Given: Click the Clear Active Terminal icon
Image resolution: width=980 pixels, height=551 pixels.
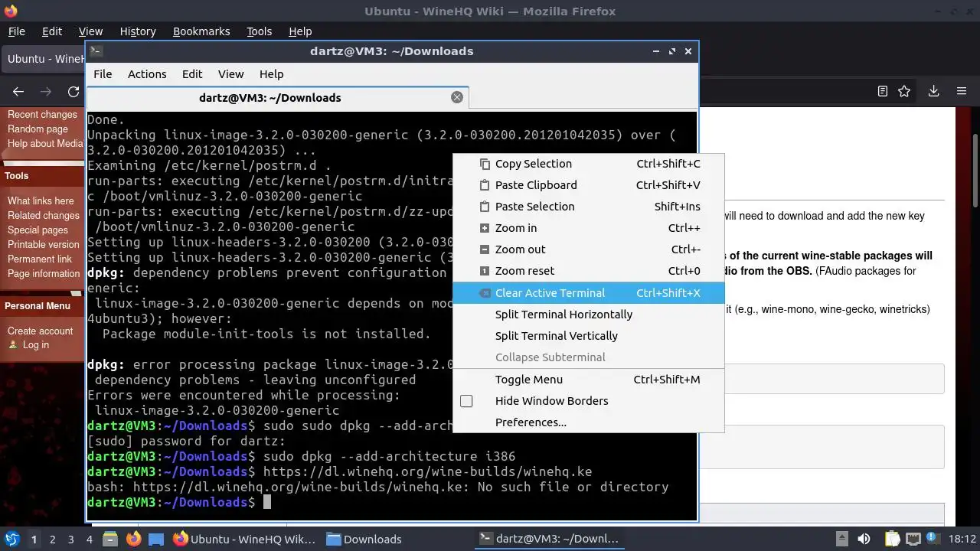Looking at the screenshot, I should (484, 293).
